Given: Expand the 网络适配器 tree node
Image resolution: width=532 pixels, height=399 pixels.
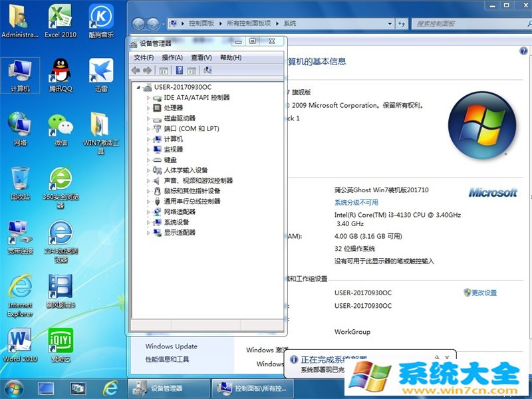Looking at the screenshot, I should 149,211.
